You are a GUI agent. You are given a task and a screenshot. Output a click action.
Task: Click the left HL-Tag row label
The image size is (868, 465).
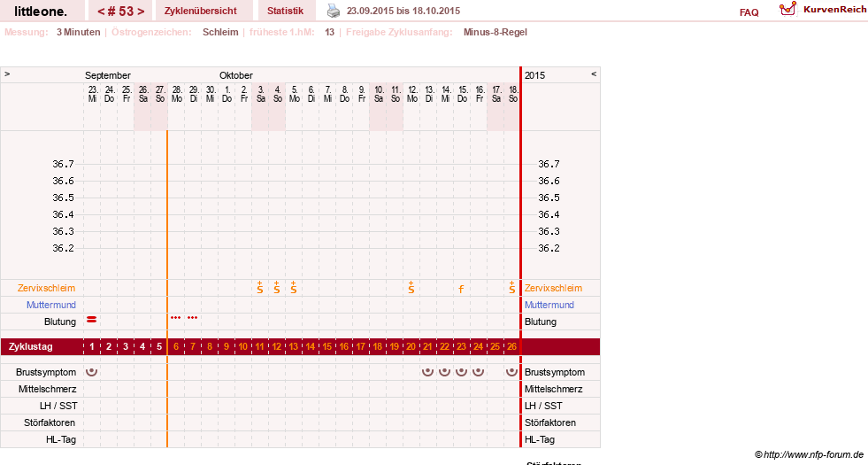tap(61, 439)
